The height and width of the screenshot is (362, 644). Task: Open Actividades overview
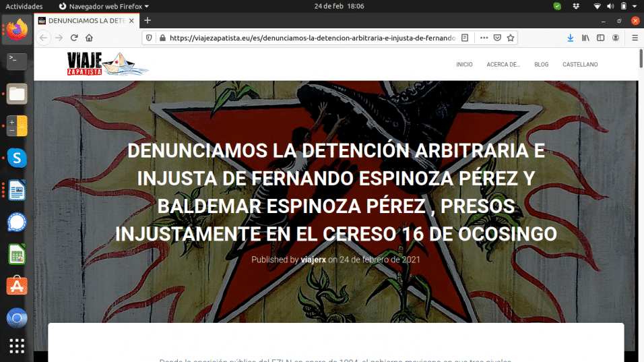click(24, 6)
